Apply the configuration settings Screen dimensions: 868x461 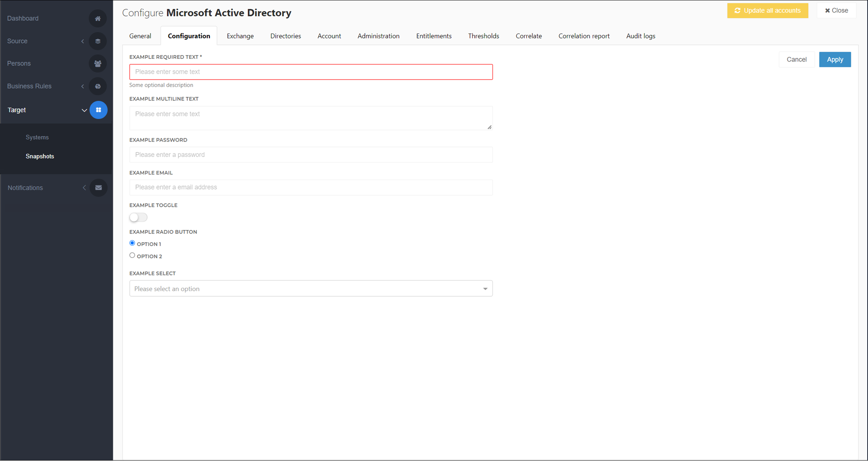click(x=835, y=59)
